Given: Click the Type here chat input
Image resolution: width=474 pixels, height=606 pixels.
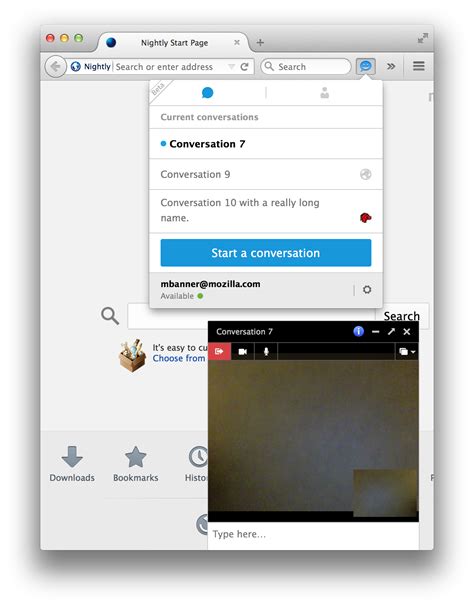Looking at the screenshot, I should coord(313,535).
